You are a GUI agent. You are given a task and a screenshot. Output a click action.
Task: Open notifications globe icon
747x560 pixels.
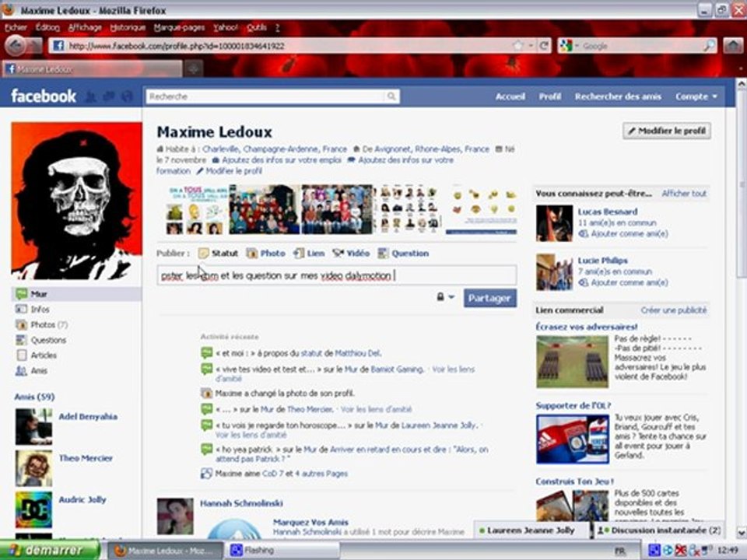coord(127,96)
